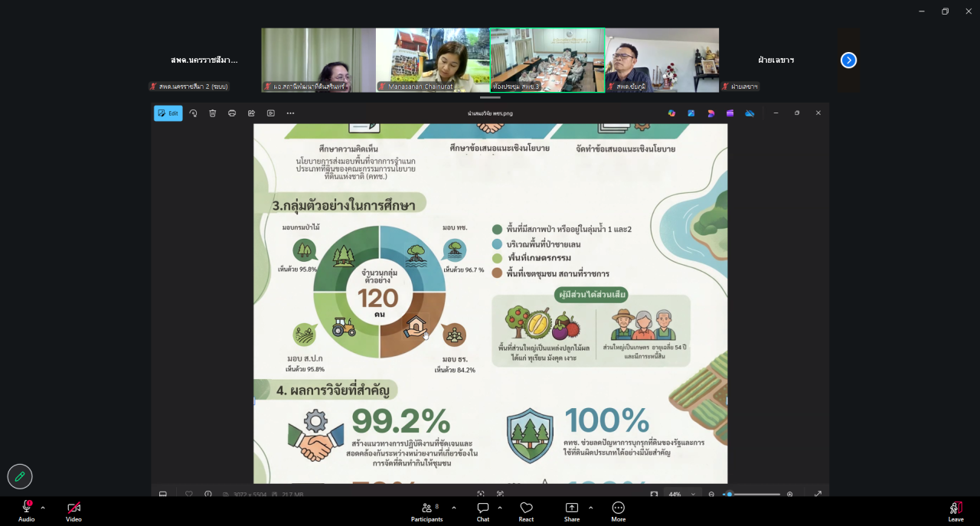Show next participants with blue arrow

pyautogui.click(x=848, y=60)
